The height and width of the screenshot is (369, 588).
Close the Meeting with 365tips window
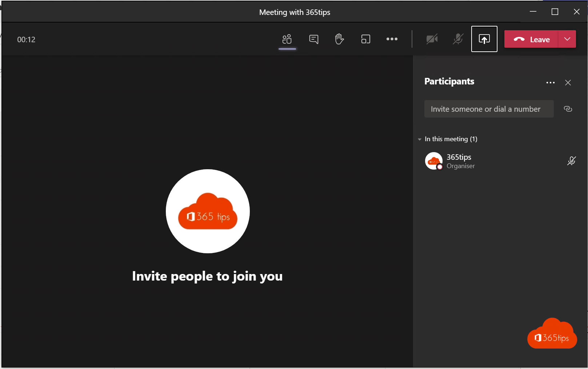pos(576,12)
